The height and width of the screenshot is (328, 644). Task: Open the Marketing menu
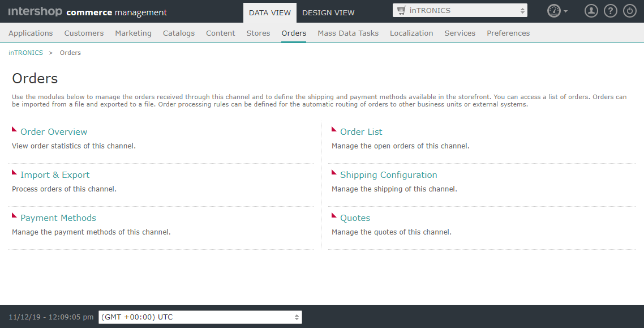[x=133, y=33]
